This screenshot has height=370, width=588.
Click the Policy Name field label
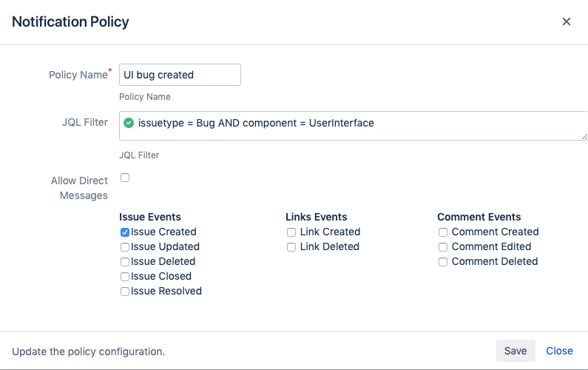point(78,75)
